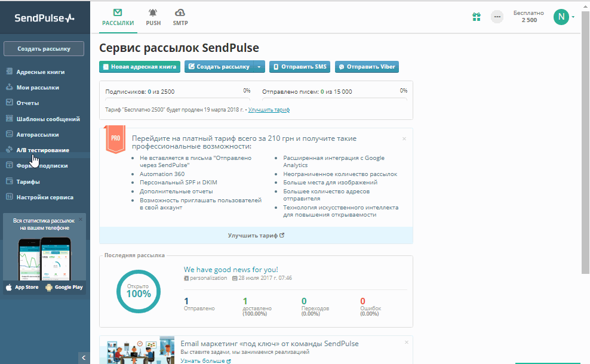The image size is (590, 364).
Task: Expand the Создать рассылку dropdown arrow
Action: pyautogui.click(x=259, y=67)
